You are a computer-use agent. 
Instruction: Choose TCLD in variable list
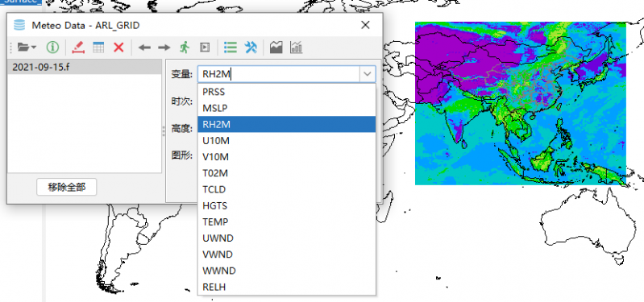coord(286,189)
